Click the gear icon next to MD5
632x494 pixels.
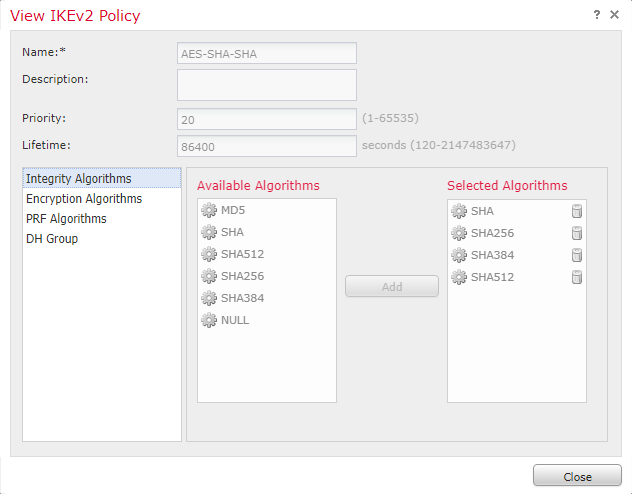point(209,210)
